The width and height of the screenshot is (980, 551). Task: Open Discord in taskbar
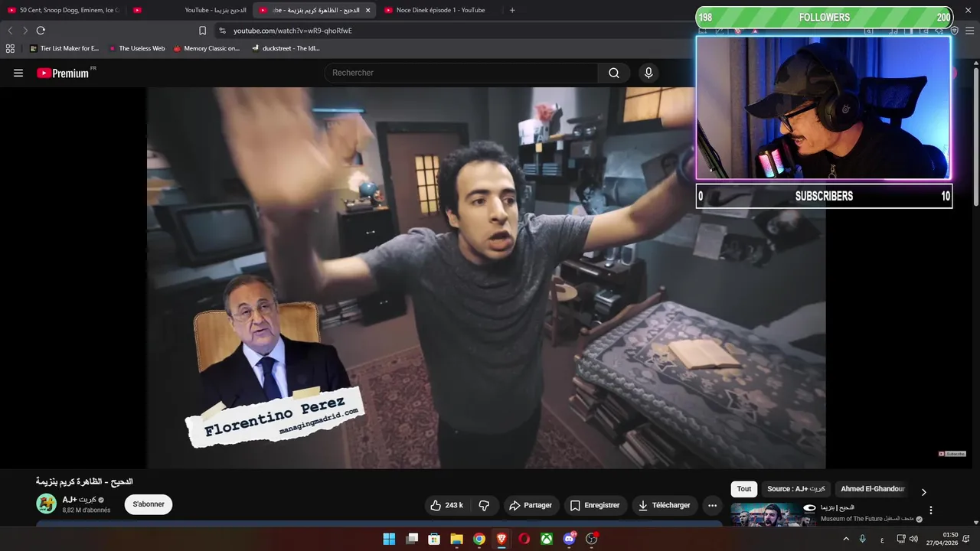tap(569, 539)
